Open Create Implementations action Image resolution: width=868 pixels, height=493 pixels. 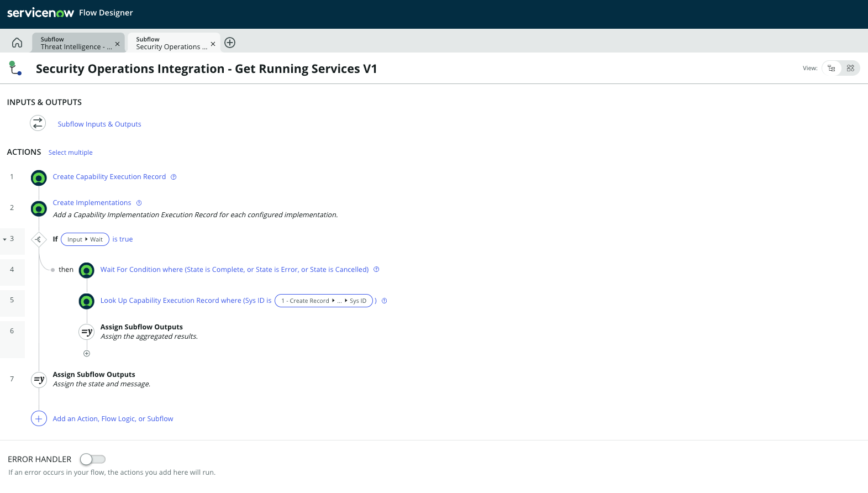point(92,203)
